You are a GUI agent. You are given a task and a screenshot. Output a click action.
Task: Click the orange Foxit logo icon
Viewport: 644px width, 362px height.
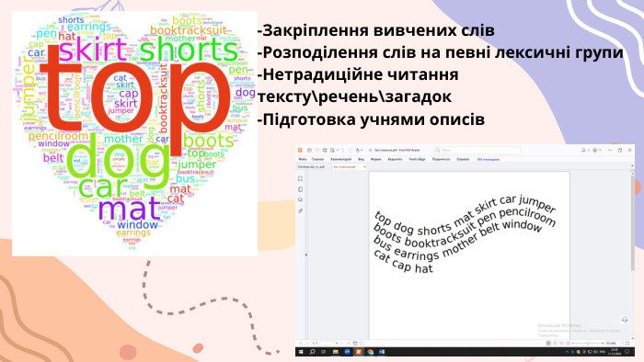point(300,150)
